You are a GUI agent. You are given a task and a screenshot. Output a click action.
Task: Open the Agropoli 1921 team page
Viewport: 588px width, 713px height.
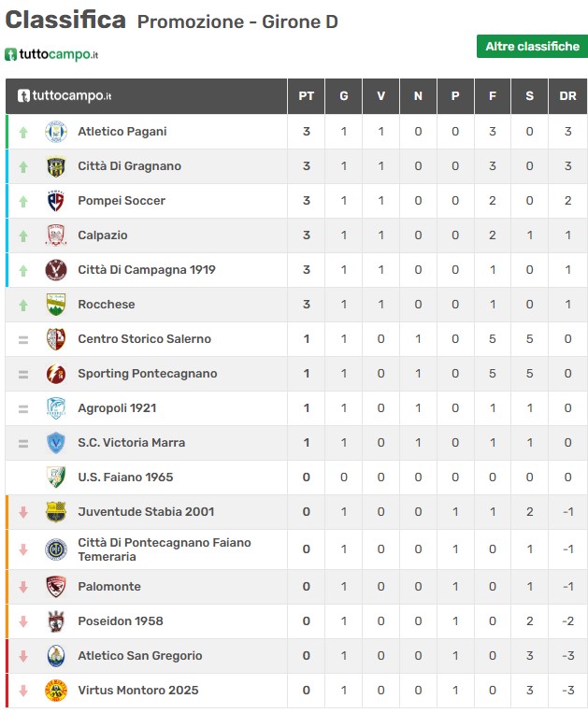pos(117,407)
